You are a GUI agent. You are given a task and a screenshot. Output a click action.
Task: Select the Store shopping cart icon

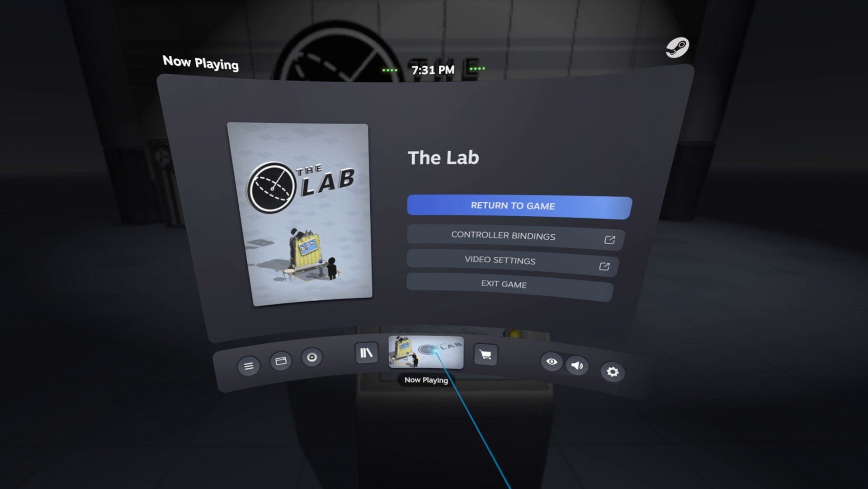coord(484,354)
